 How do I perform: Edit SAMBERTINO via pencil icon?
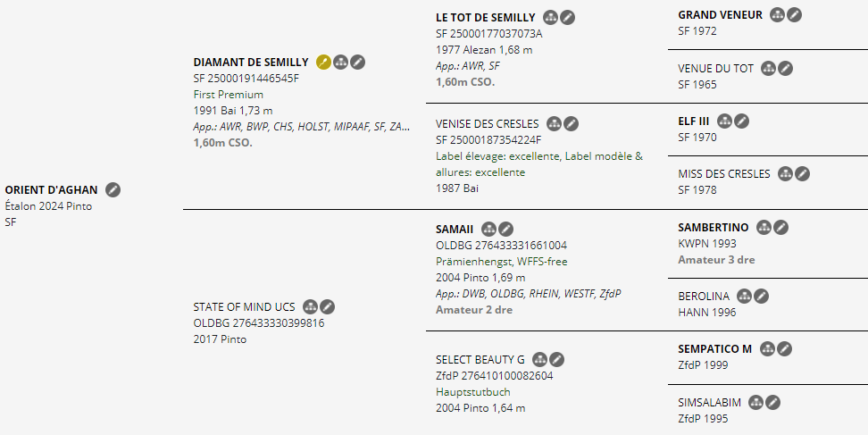780,228
